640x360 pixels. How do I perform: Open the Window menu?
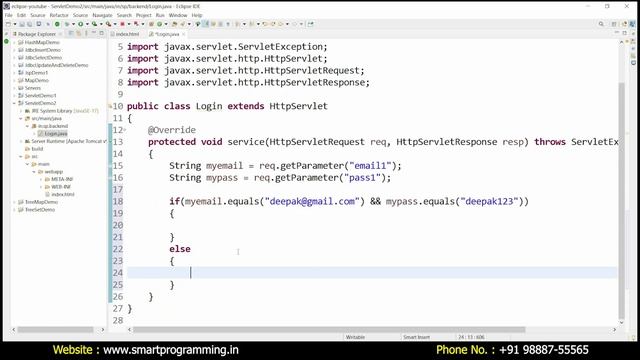pos(178,15)
